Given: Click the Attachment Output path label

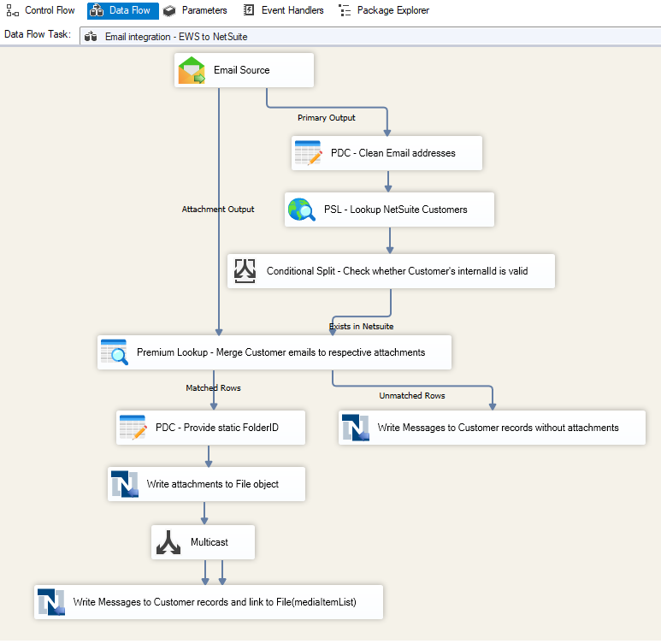Looking at the screenshot, I should (218, 210).
